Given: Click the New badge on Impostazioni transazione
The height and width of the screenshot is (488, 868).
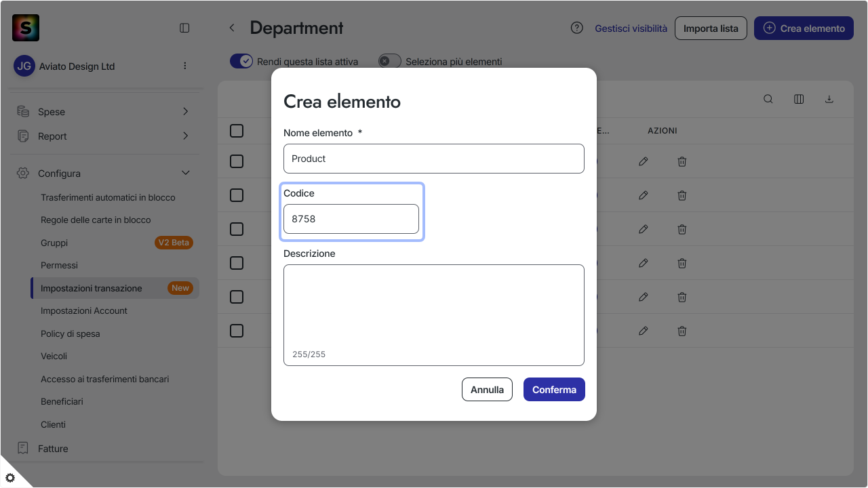Looking at the screenshot, I should pos(180,288).
